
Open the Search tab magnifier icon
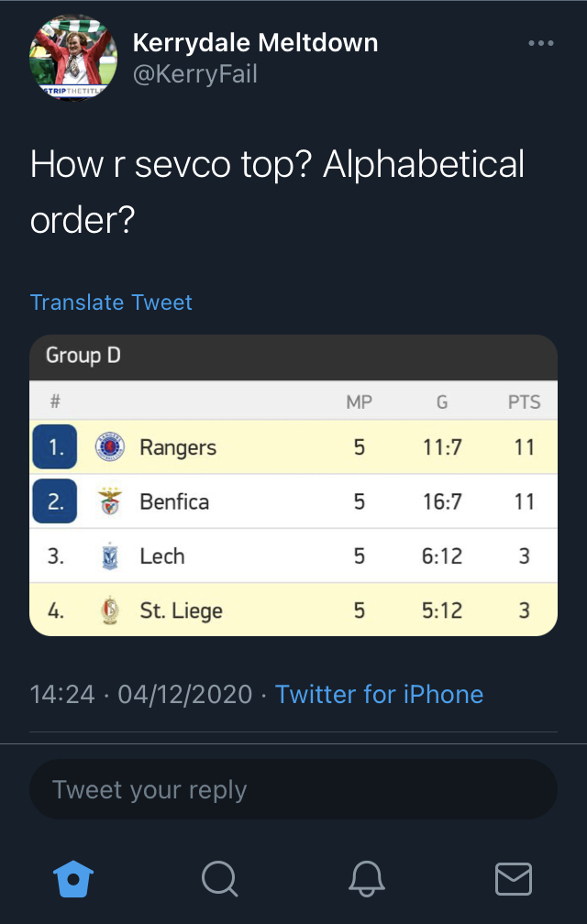pyautogui.click(x=219, y=879)
